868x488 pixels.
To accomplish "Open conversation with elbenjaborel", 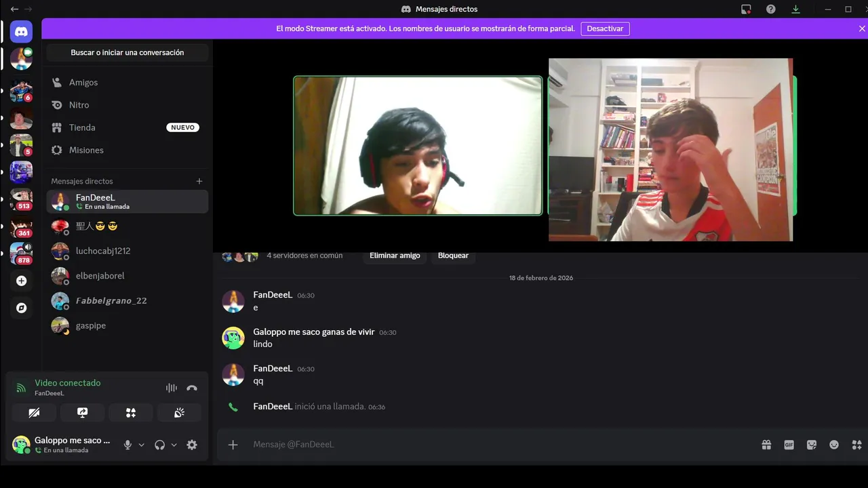I will pyautogui.click(x=127, y=276).
